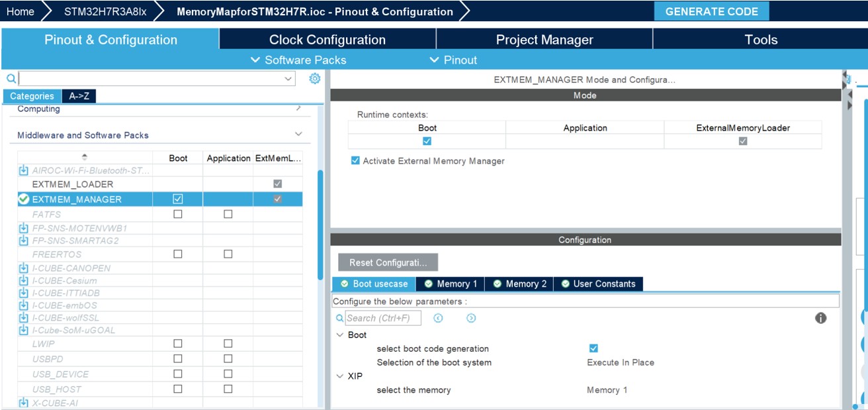Select the FREERTOS row label
The width and height of the screenshot is (868, 410).
[x=57, y=254]
